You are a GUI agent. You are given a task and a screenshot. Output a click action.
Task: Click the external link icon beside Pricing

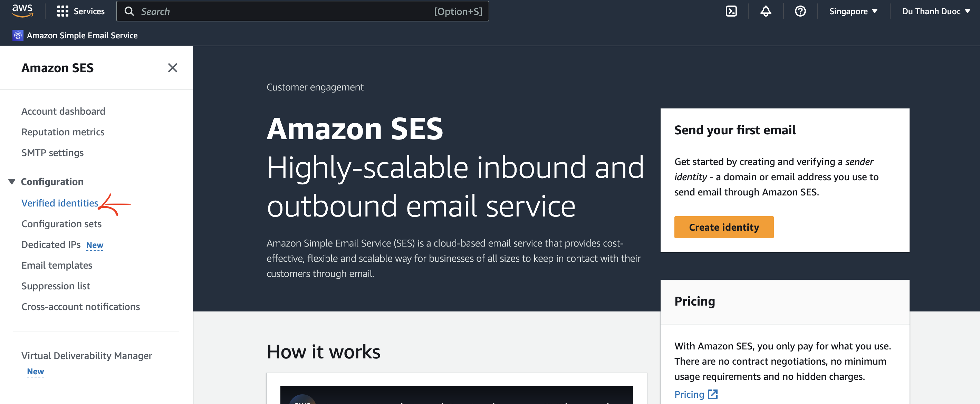click(712, 394)
